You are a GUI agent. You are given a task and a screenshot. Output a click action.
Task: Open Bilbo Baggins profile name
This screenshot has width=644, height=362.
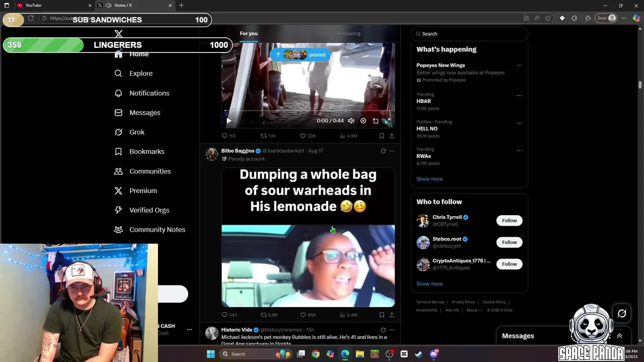coord(237,151)
